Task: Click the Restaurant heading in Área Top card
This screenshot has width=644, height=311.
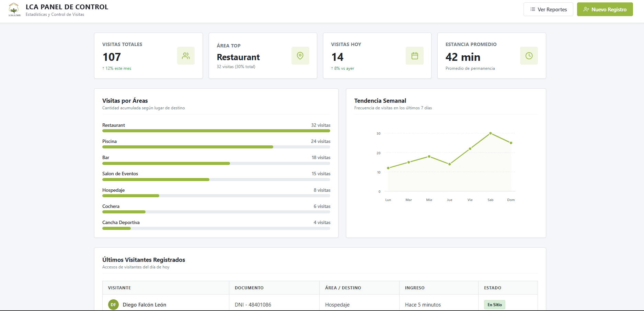Action: (x=238, y=57)
